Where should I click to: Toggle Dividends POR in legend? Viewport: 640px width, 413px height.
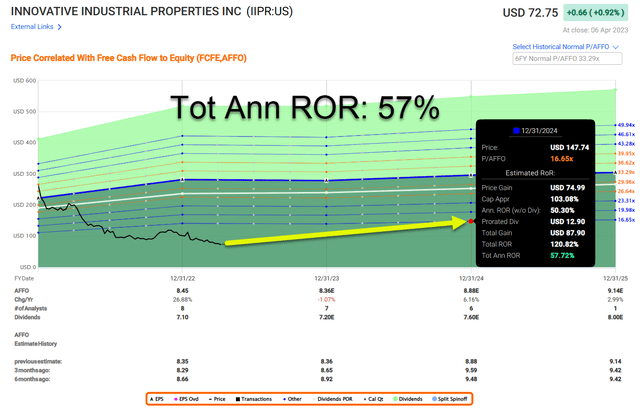coord(333,399)
